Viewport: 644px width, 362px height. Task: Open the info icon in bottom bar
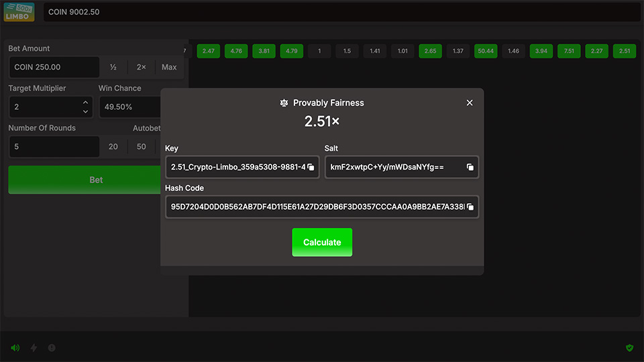pyautogui.click(x=52, y=348)
